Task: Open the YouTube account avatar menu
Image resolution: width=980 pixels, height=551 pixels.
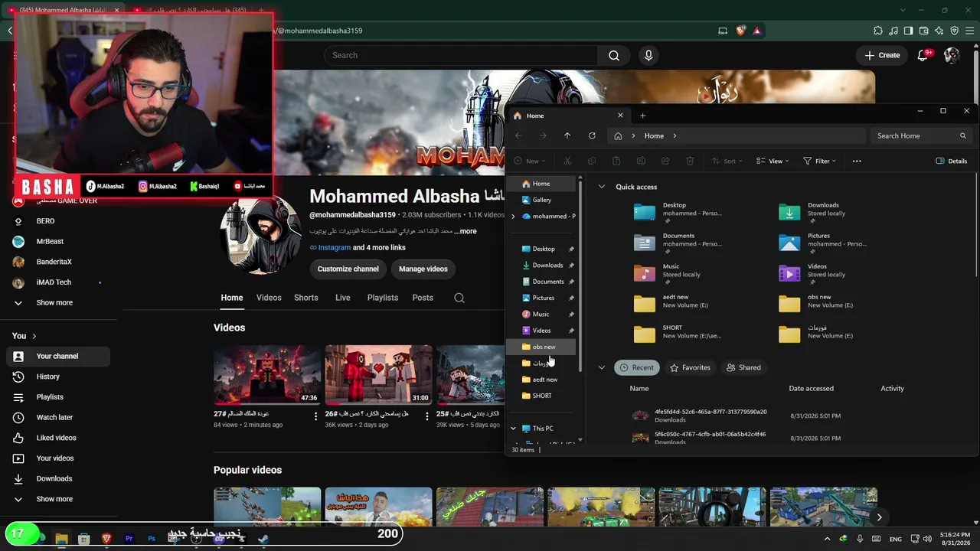Action: click(952, 55)
